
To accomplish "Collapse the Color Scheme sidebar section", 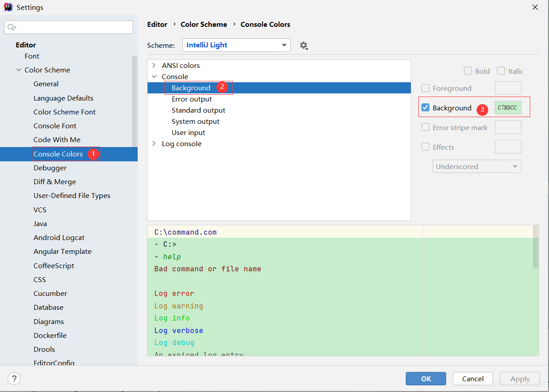I will [19, 70].
